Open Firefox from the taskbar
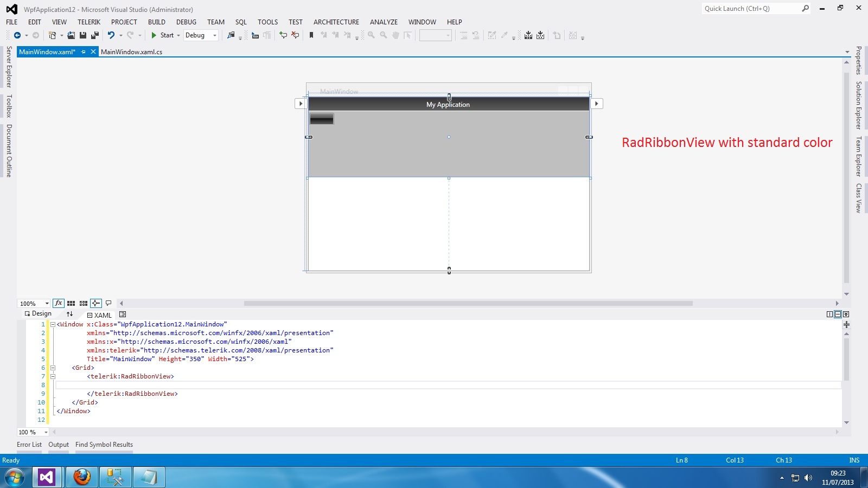The image size is (868, 488). coord(82,477)
